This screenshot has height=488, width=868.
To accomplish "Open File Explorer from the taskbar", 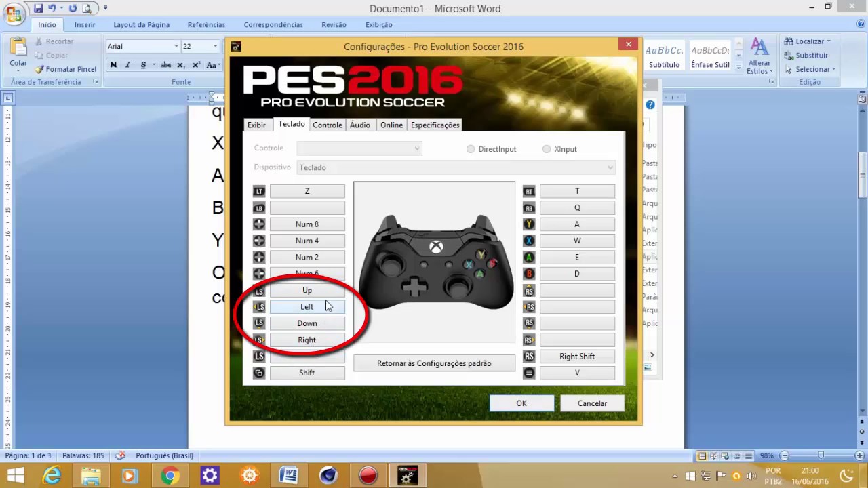I will 91,475.
